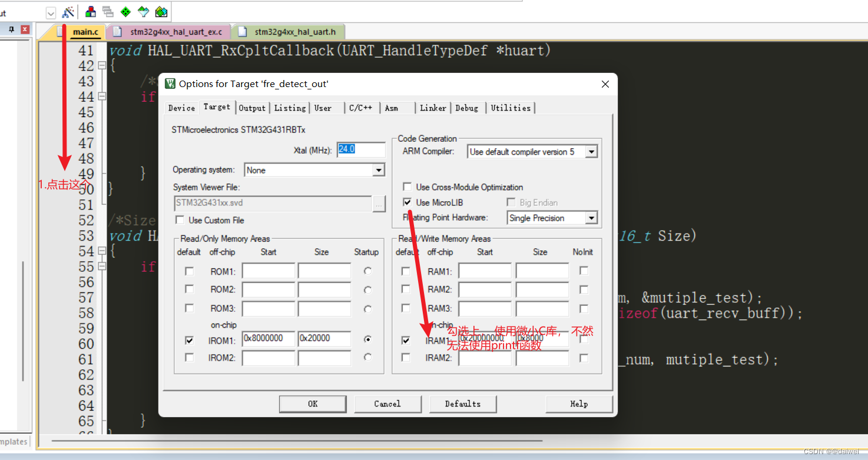Image resolution: width=868 pixels, height=460 pixels.
Task: Switch to the Asm tab
Action: point(392,108)
